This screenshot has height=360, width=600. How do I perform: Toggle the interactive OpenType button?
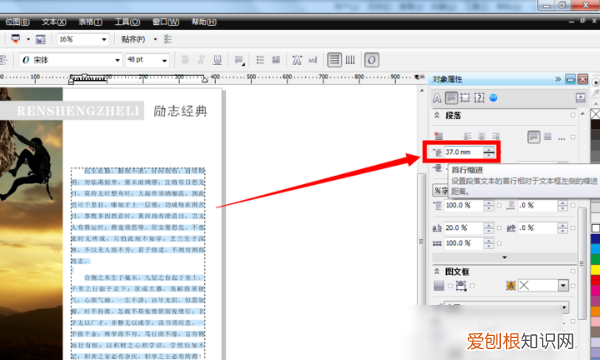pyautogui.click(x=371, y=60)
